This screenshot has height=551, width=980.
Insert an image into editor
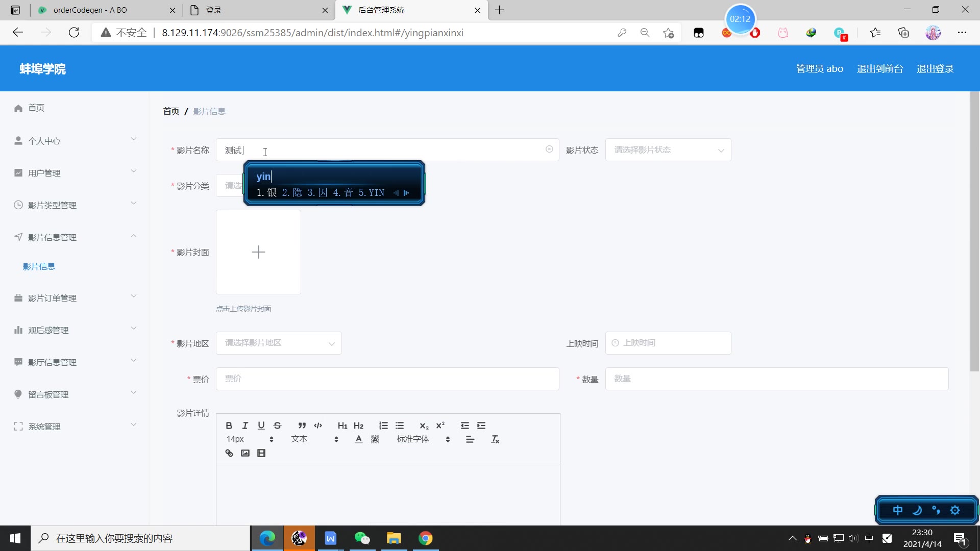point(245,453)
